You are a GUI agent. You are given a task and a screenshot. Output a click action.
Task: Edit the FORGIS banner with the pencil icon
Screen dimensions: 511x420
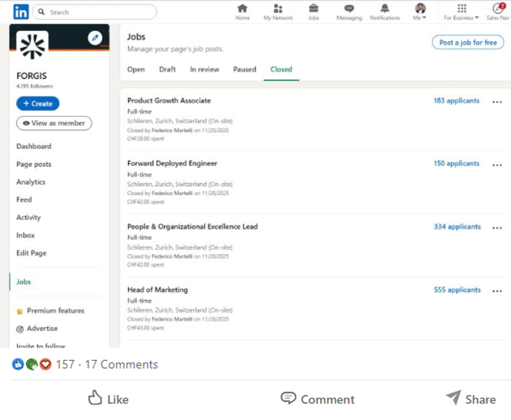tap(96, 38)
